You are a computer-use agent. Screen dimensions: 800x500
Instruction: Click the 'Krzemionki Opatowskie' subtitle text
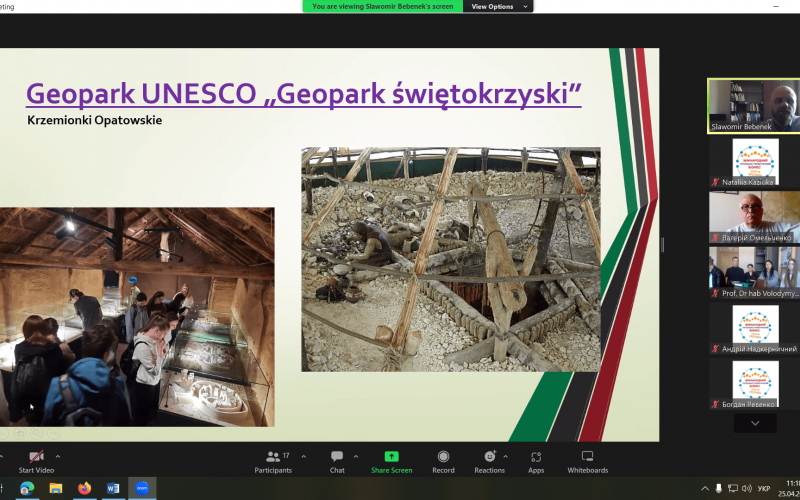tap(94, 121)
